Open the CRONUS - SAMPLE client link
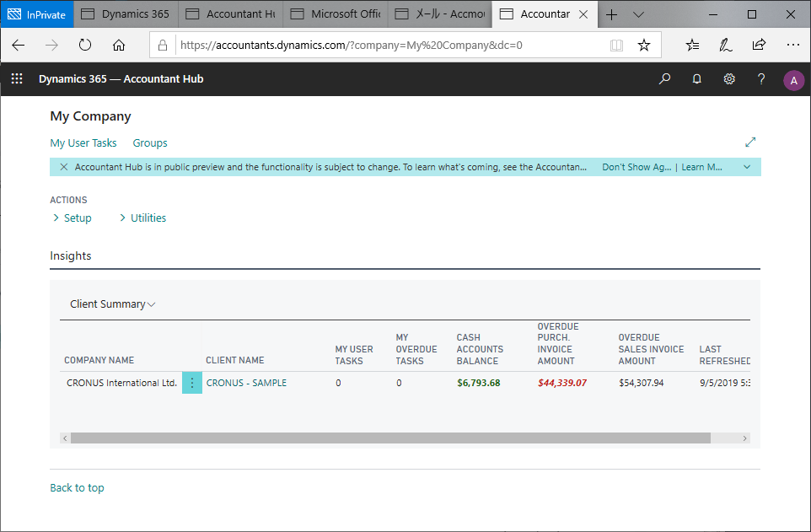The width and height of the screenshot is (811, 532). click(x=246, y=383)
